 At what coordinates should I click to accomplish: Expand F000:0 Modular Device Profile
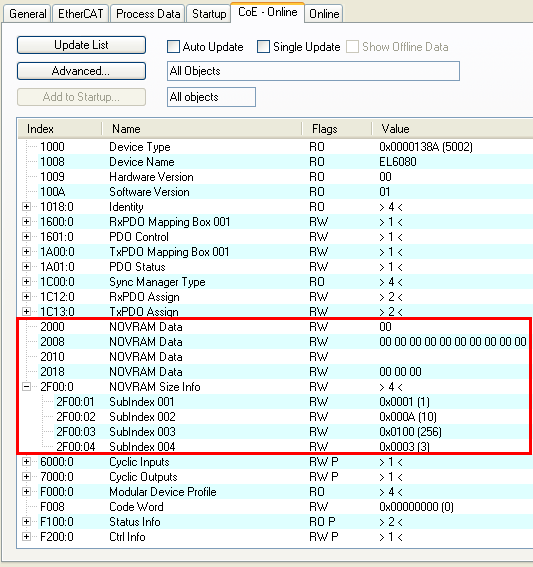click(26, 492)
